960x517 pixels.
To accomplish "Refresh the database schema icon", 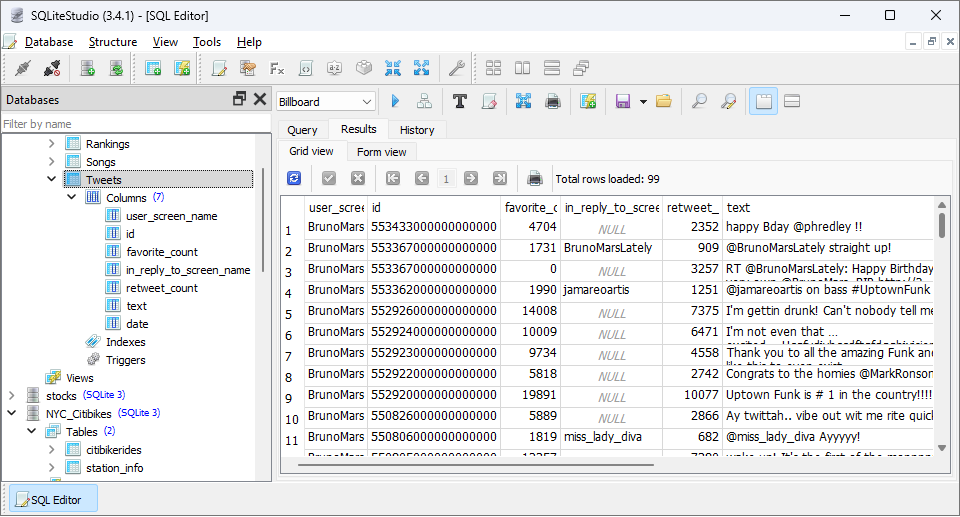I will 116,68.
